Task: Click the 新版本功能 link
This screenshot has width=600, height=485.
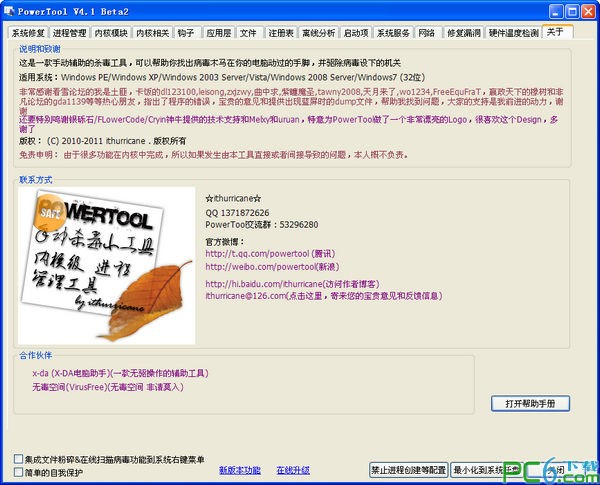Action: tap(240, 470)
